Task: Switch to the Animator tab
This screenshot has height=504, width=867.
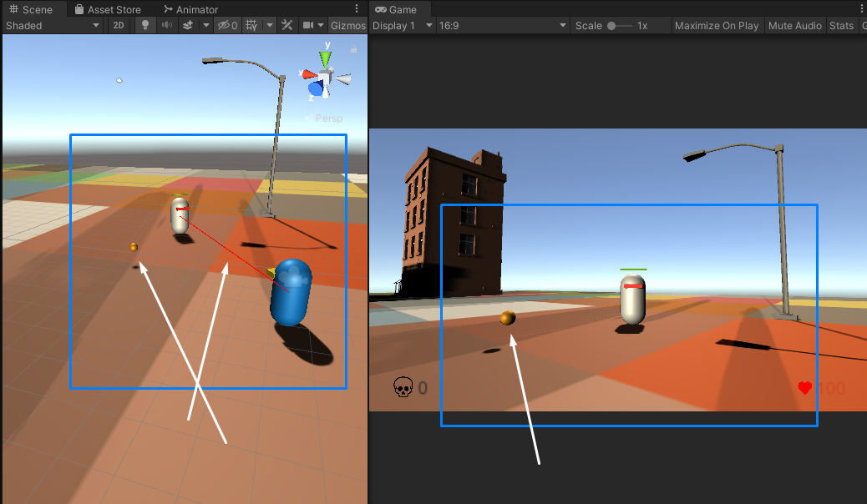Action: [190, 9]
